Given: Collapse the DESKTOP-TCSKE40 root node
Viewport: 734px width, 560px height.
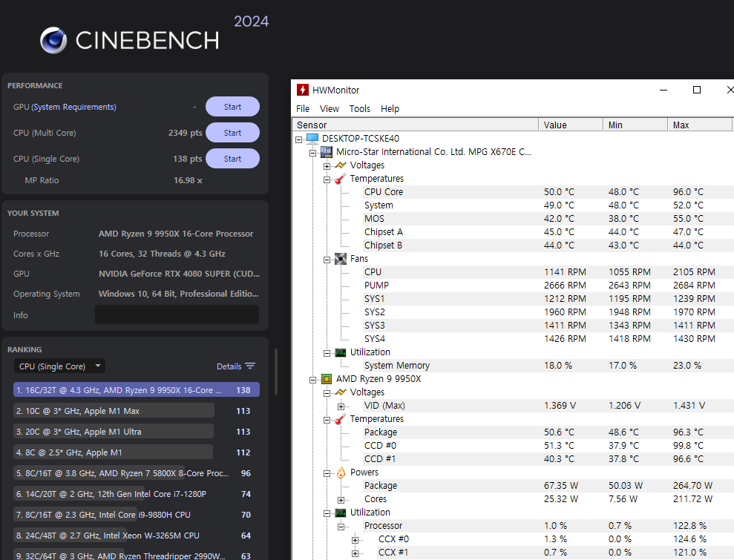Looking at the screenshot, I should point(298,139).
